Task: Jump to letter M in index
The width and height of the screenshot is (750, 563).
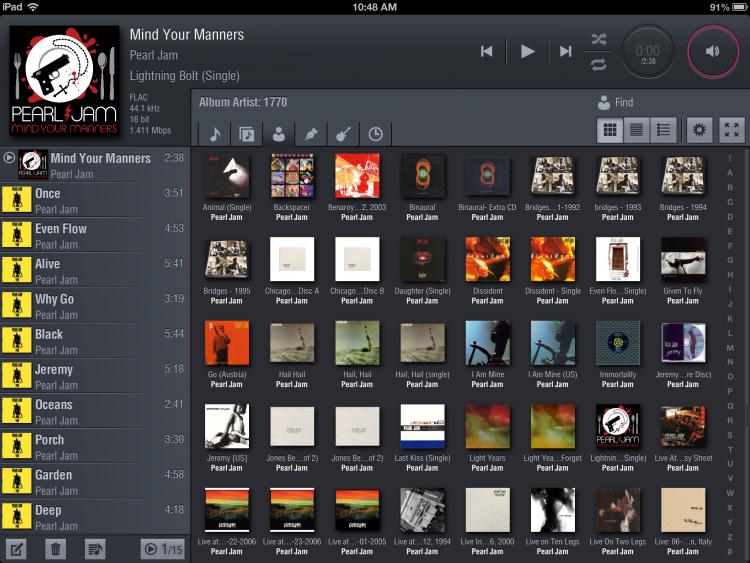Action: coord(730,348)
